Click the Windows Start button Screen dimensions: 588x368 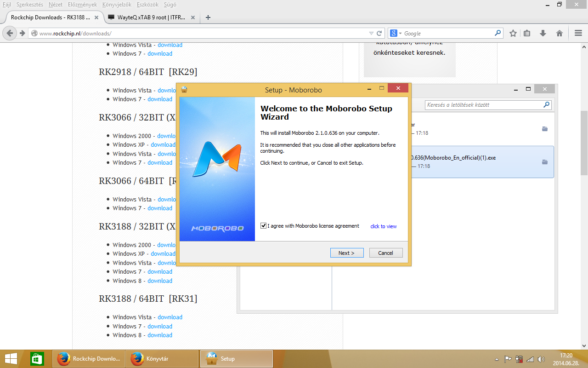(x=11, y=359)
